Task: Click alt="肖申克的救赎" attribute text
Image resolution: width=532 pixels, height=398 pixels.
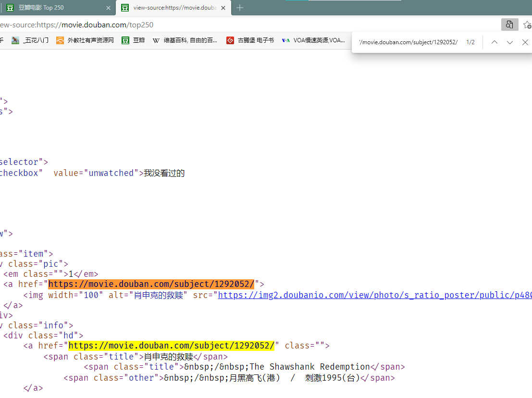Action: [x=148, y=295]
